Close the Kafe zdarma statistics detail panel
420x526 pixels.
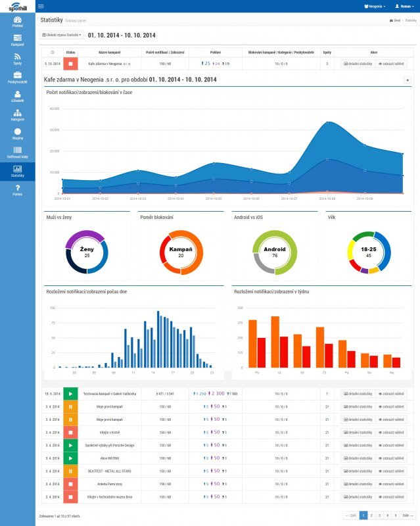pyautogui.click(x=406, y=80)
